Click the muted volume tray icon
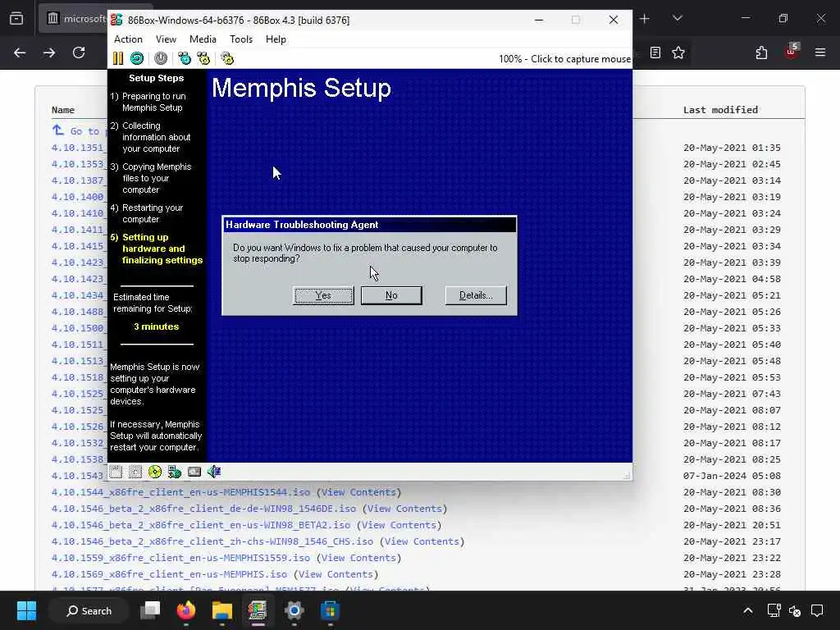Viewport: 840px width, 630px height. click(x=795, y=610)
